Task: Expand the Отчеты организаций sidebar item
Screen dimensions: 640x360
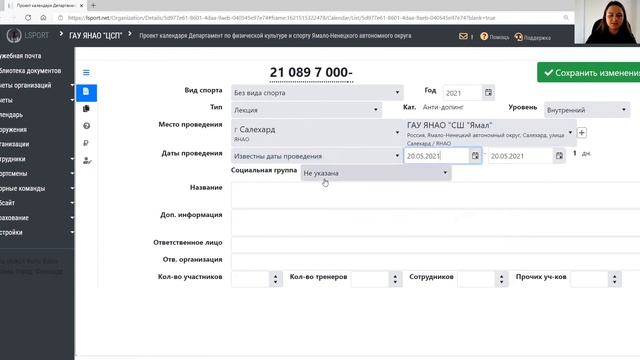Action: (37, 85)
